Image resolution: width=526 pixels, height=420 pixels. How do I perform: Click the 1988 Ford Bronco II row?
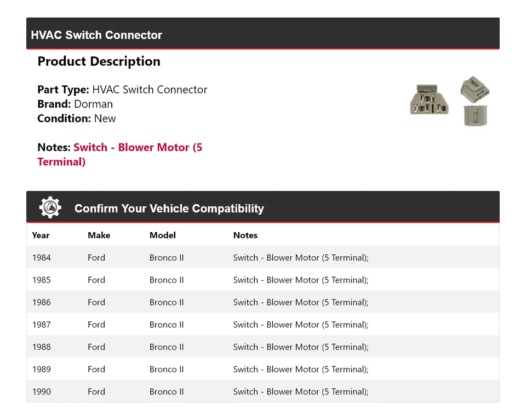[x=262, y=347]
